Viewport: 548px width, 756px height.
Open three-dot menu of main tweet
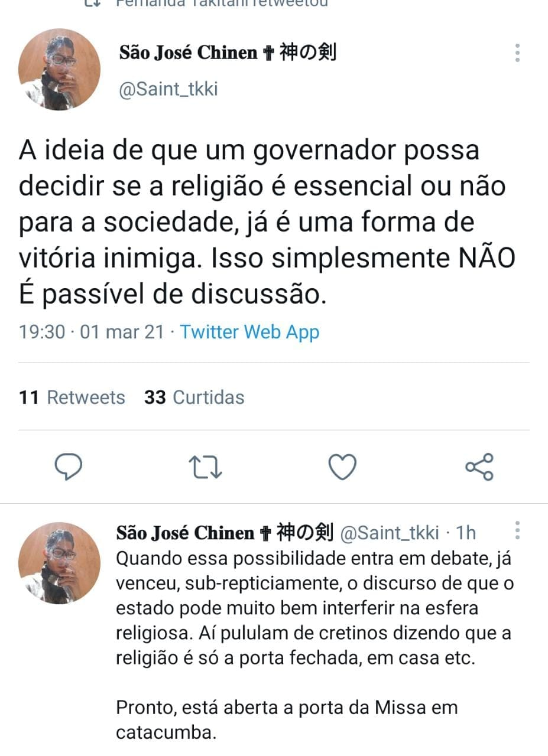click(x=517, y=53)
